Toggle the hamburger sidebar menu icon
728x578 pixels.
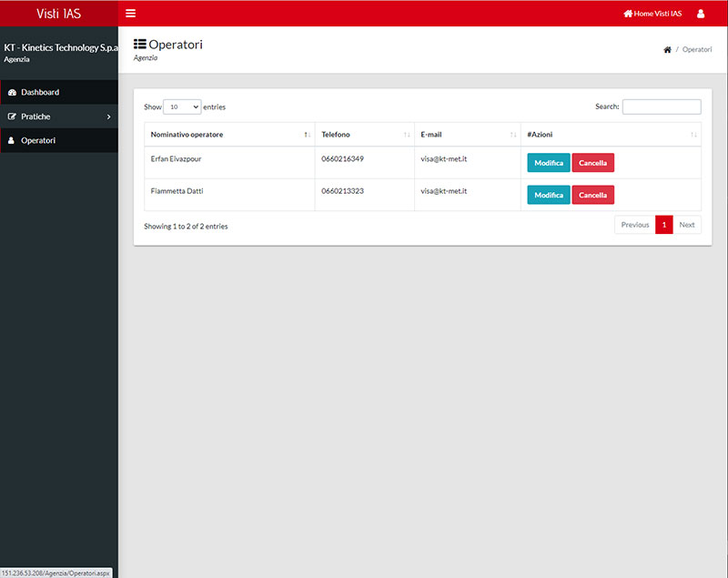(130, 14)
